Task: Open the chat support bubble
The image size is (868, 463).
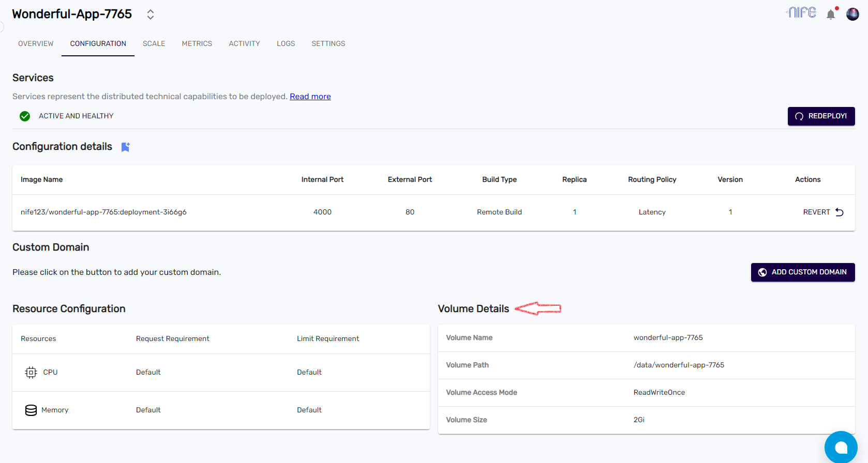Action: coord(841,447)
